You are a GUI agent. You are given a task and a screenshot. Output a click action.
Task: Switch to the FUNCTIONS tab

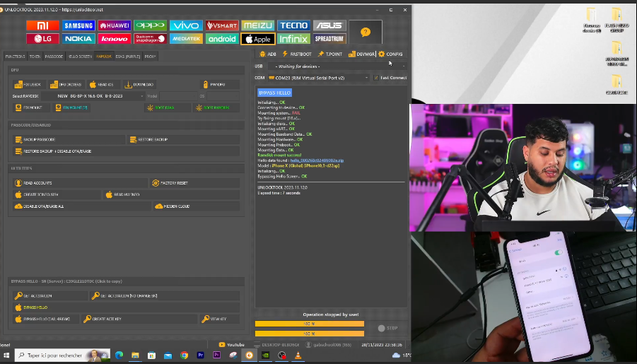(x=15, y=57)
